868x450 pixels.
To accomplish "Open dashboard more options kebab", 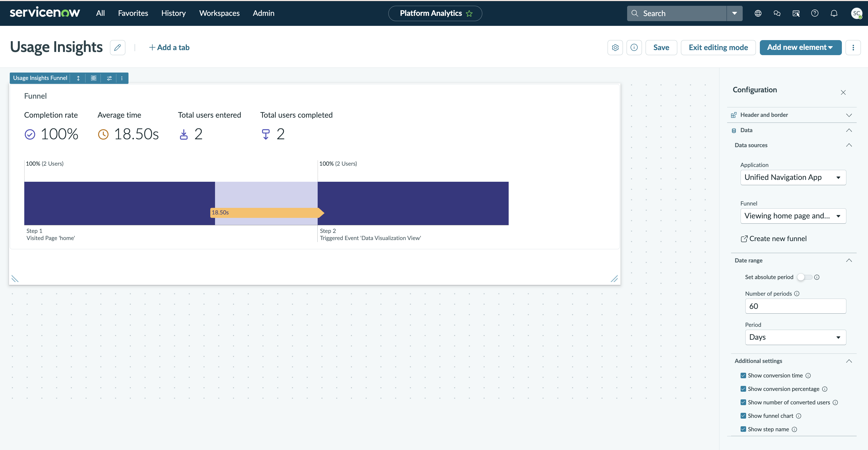I will point(853,47).
